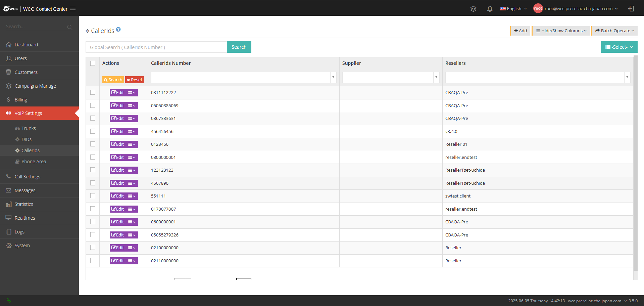The image size is (644, 306).
Task: Open the Dashboard menu item
Action: [39, 45]
